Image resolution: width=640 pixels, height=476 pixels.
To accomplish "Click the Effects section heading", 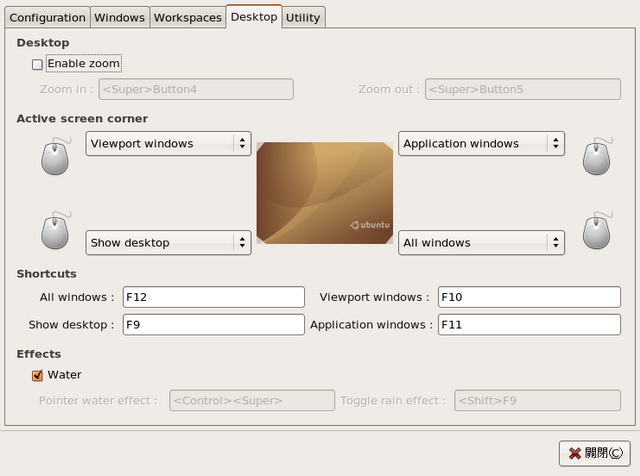I will click(39, 354).
